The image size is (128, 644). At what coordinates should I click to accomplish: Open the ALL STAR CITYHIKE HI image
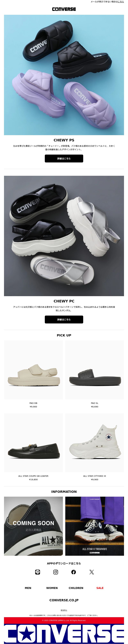coord(95,443)
